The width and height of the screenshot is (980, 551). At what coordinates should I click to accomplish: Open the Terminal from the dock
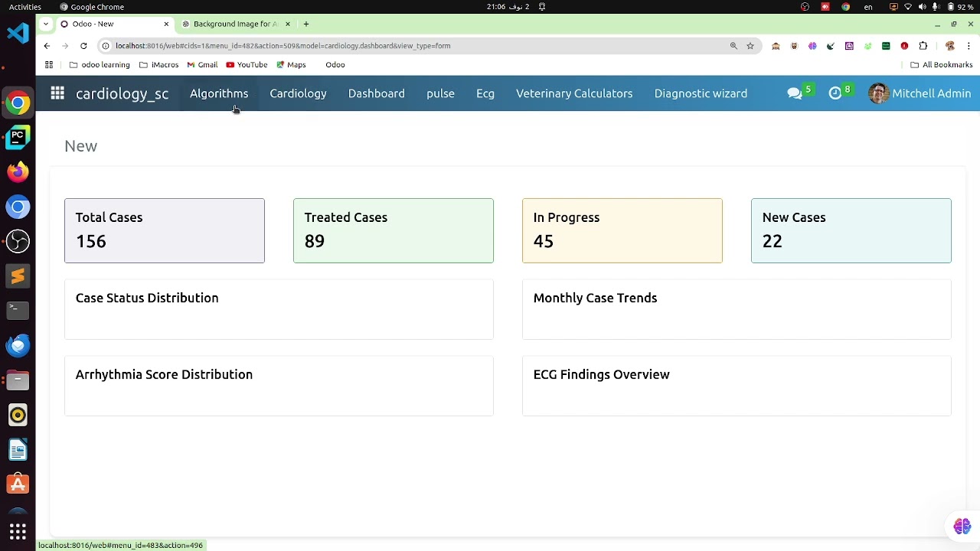[x=18, y=311]
